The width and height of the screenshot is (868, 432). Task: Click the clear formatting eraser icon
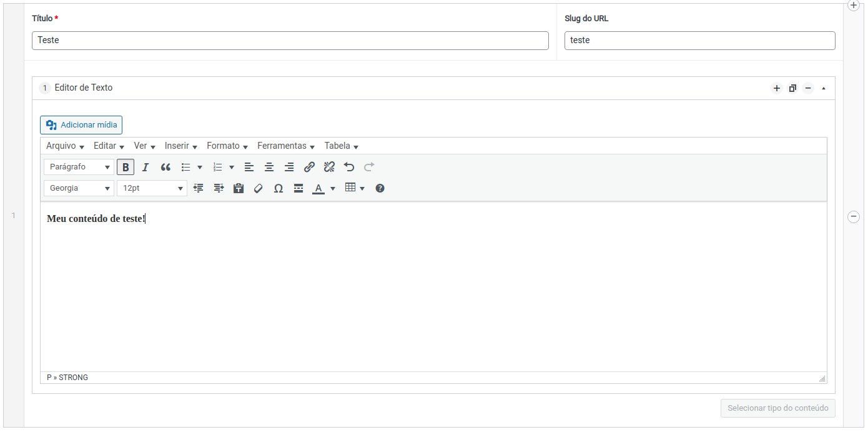point(259,188)
